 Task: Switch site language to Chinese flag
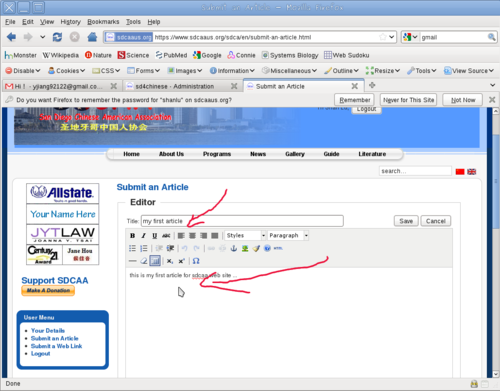pyautogui.click(x=460, y=171)
